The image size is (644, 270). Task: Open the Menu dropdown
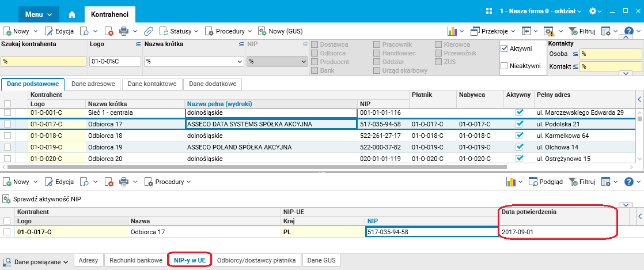39,14
